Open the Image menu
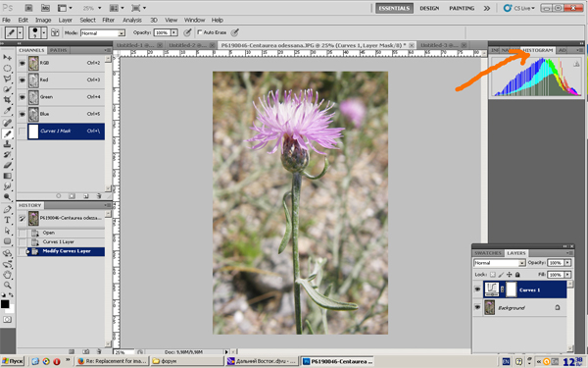Screen dimensions: 588x368 pyautogui.click(x=43, y=20)
